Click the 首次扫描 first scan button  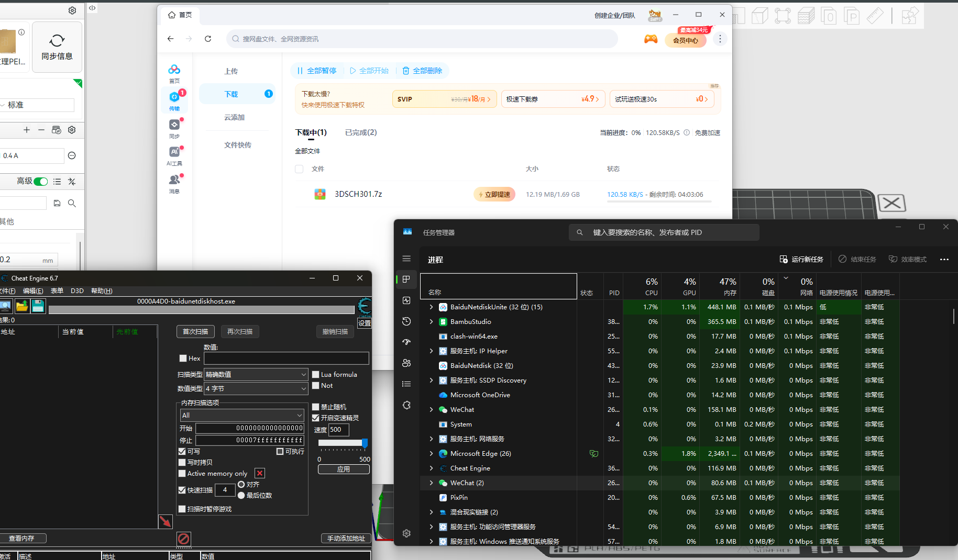tap(195, 331)
